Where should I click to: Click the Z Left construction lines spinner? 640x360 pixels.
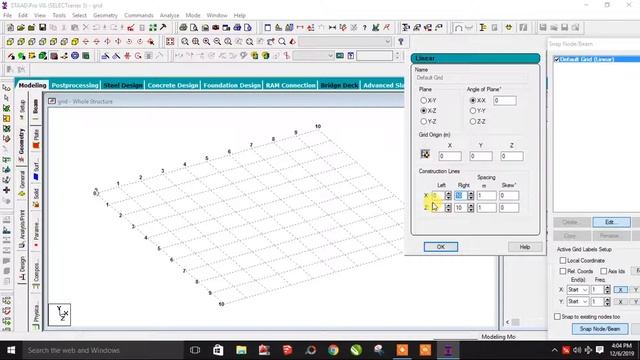click(448, 208)
